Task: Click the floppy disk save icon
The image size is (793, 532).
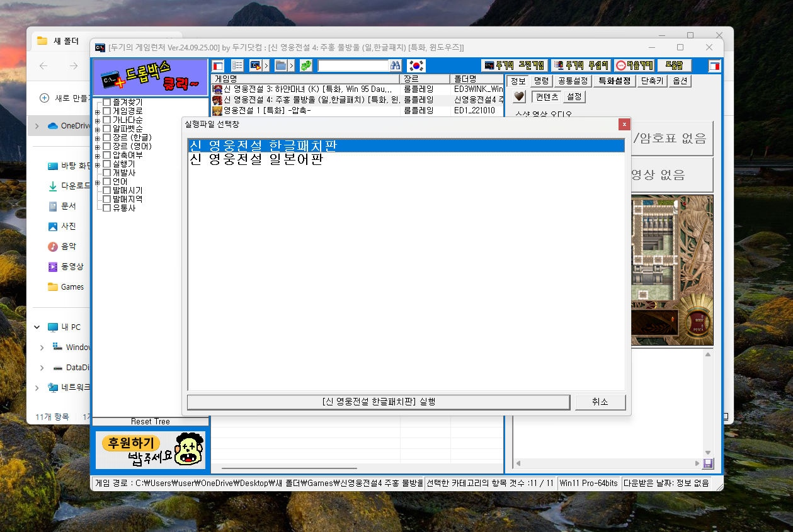Action: pos(708,463)
